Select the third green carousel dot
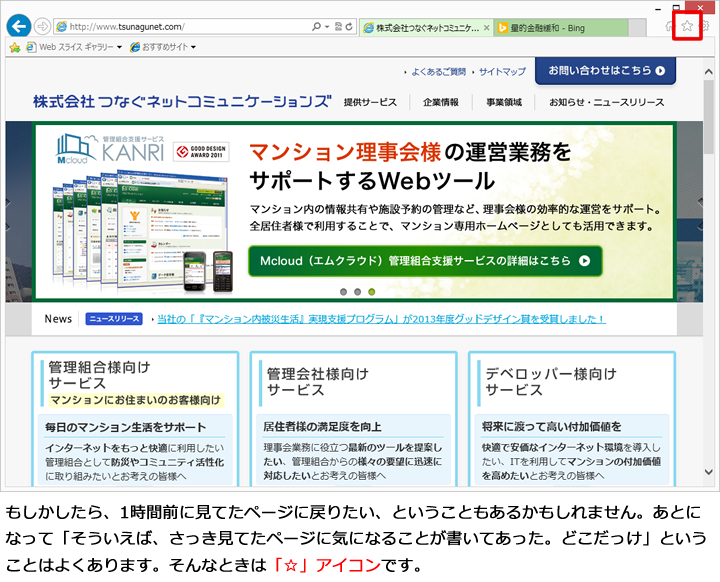The height and width of the screenshot is (582, 720). (x=371, y=292)
